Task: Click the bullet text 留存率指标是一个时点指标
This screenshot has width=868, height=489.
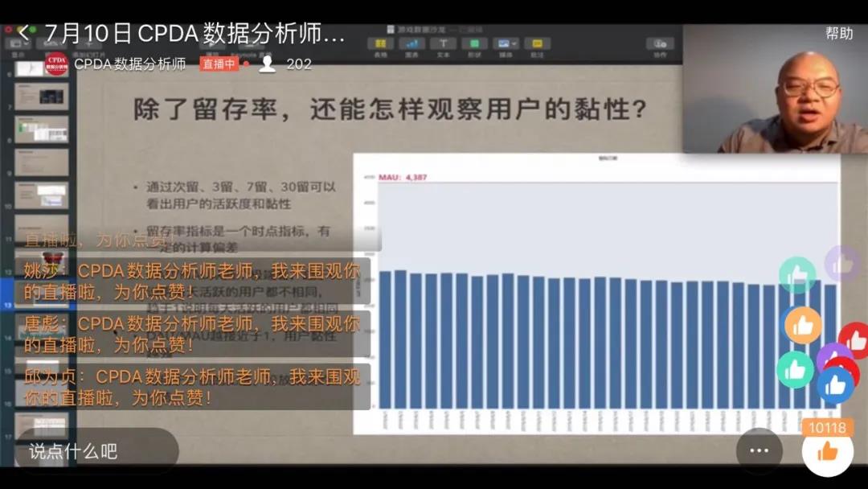Action: (238, 239)
